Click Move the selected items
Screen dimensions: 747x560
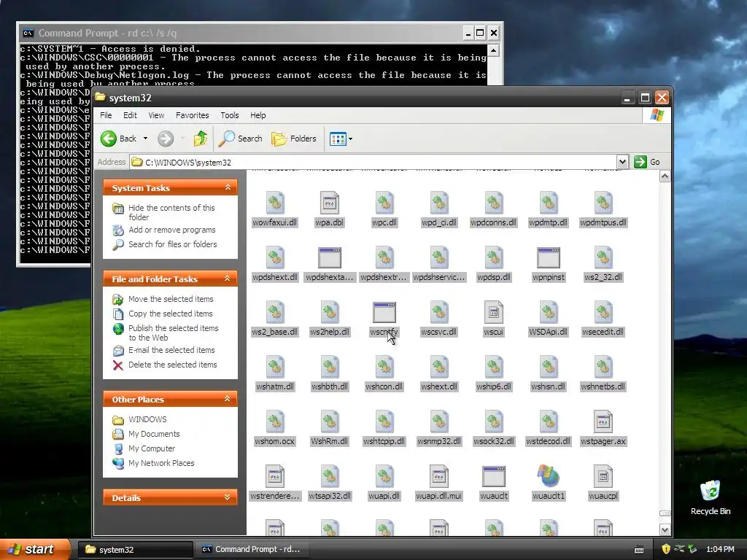[171, 299]
